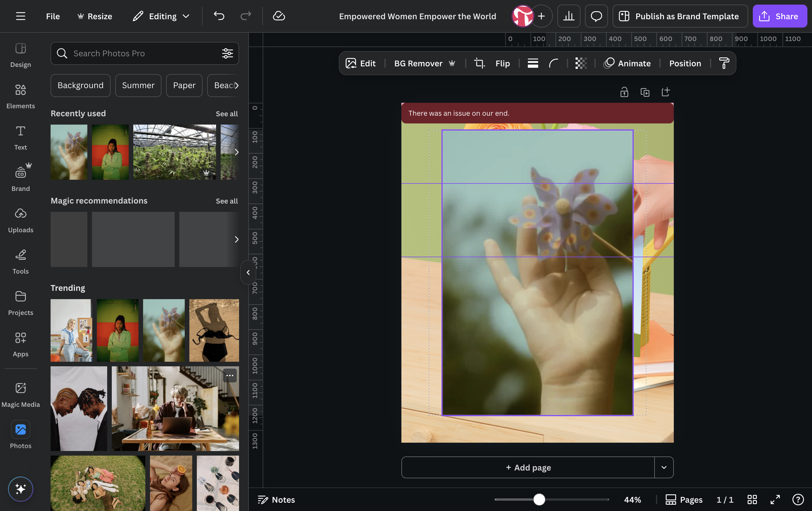812x511 pixels.
Task: Select the Background category chip
Action: [x=80, y=85]
